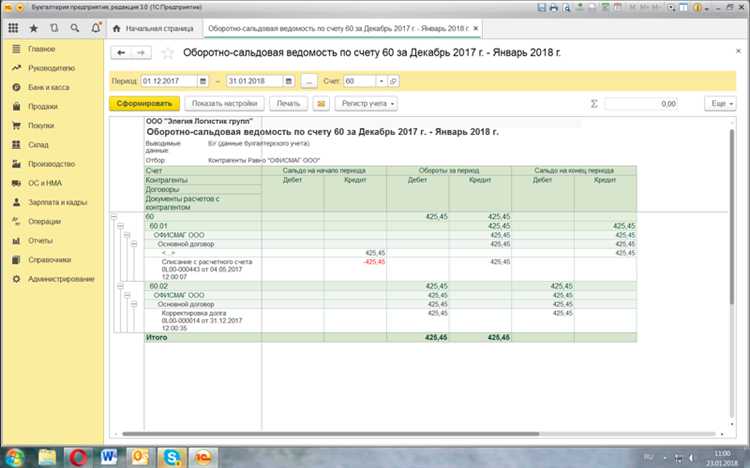
Task: Click Показать настройки button
Action: point(224,104)
